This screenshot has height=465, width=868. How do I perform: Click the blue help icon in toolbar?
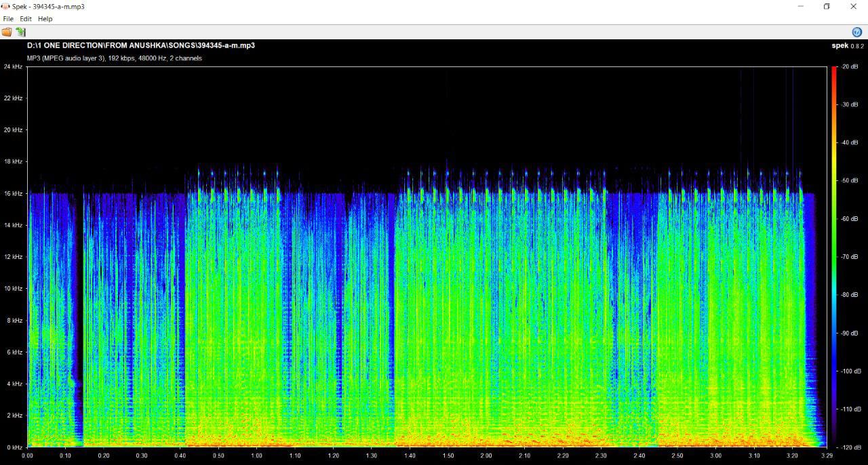point(856,32)
